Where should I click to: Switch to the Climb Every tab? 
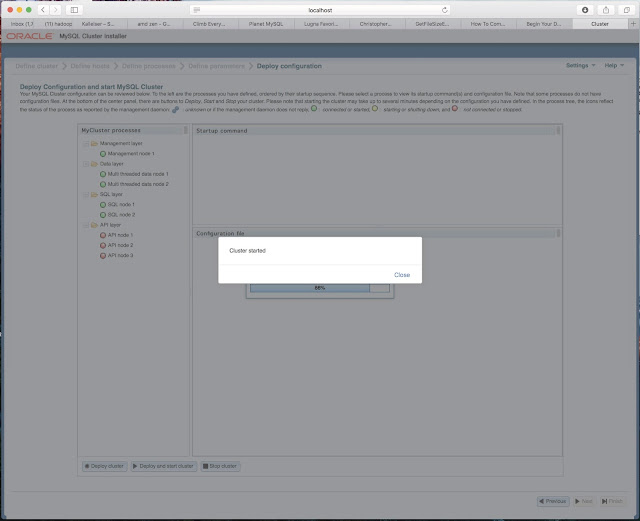click(x=209, y=24)
